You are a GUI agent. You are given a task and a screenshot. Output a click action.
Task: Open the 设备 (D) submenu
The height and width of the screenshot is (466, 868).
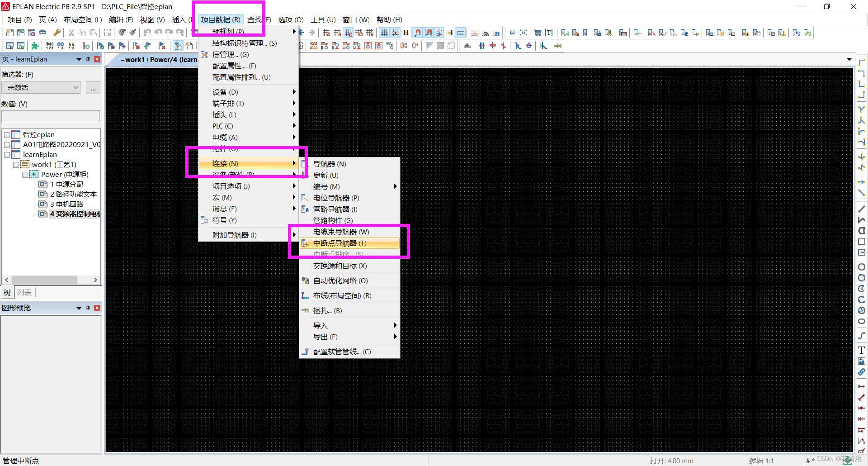click(248, 92)
